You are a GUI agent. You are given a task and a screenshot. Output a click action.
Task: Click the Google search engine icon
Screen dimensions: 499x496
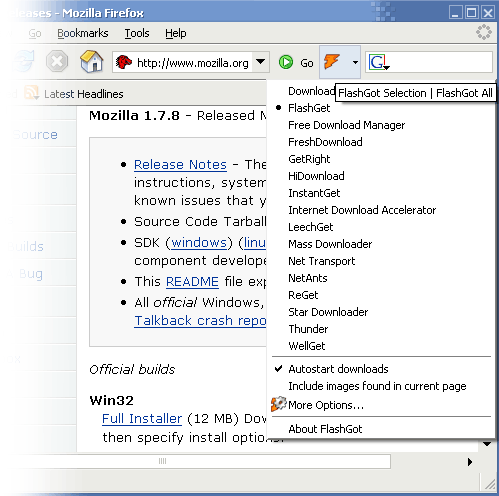pyautogui.click(x=379, y=62)
